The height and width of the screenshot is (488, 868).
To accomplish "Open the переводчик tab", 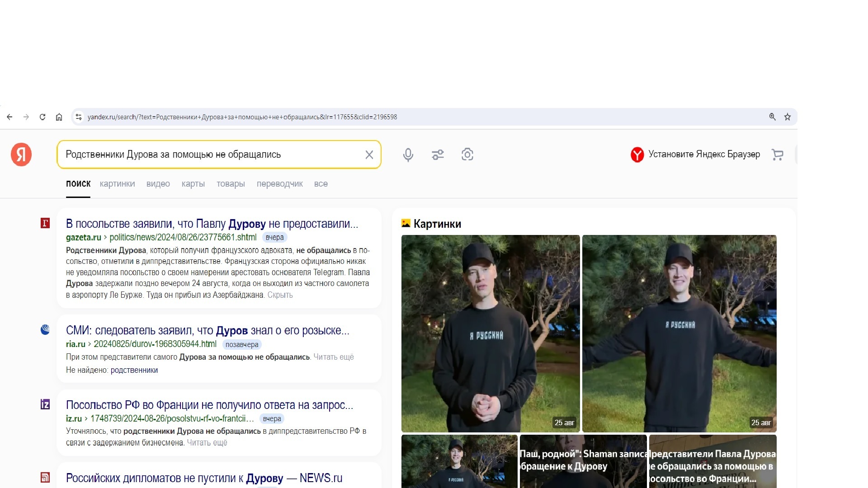I will click(279, 184).
